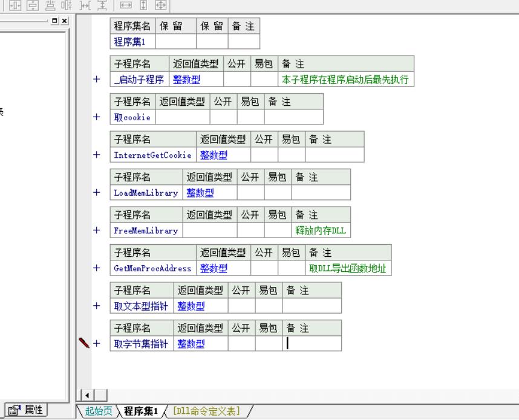Toggle the 公开 cell of 取文本型指针
Image resolution: width=519 pixels, height=420 pixels.
(241, 306)
